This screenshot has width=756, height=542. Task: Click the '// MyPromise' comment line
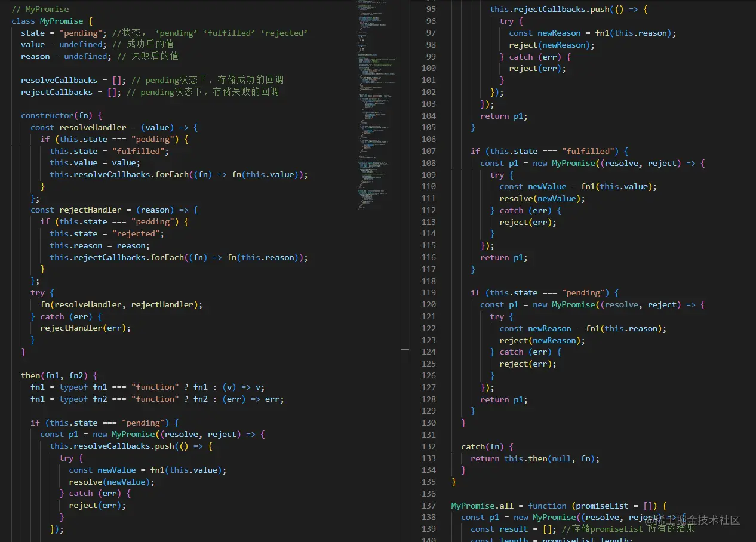coord(40,10)
